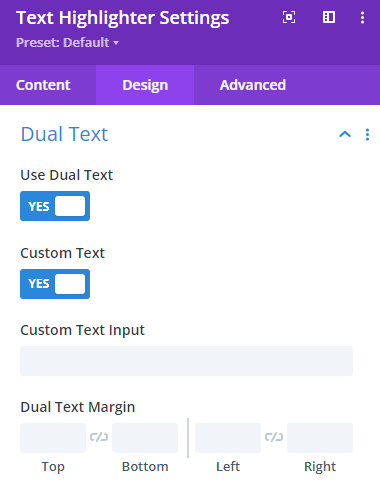Toggle the Custom Text switch
The width and height of the screenshot is (380, 487).
tap(55, 284)
